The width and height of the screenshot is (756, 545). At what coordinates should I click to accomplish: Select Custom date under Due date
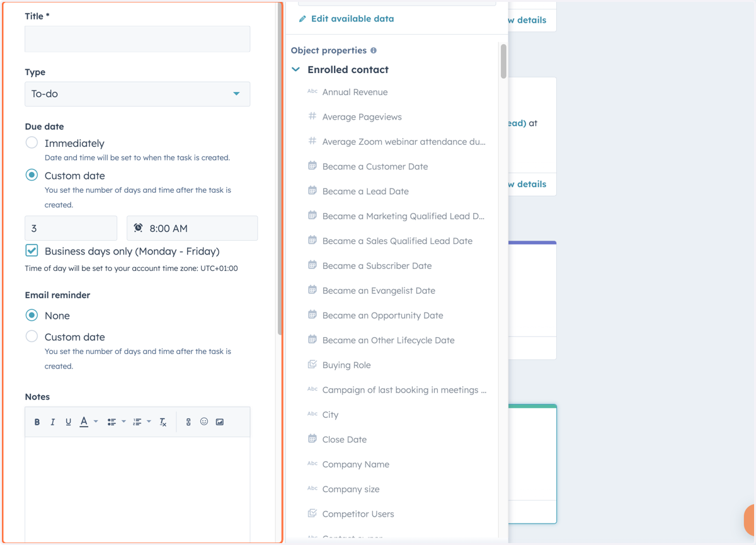31,175
